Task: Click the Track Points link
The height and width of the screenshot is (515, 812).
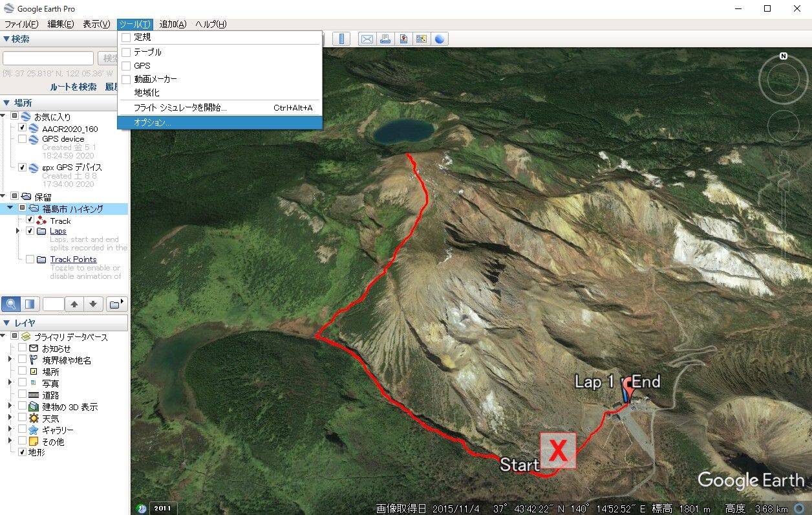Action: click(x=73, y=259)
